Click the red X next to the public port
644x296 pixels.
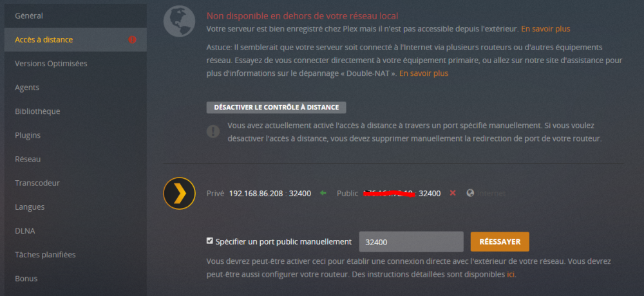453,193
